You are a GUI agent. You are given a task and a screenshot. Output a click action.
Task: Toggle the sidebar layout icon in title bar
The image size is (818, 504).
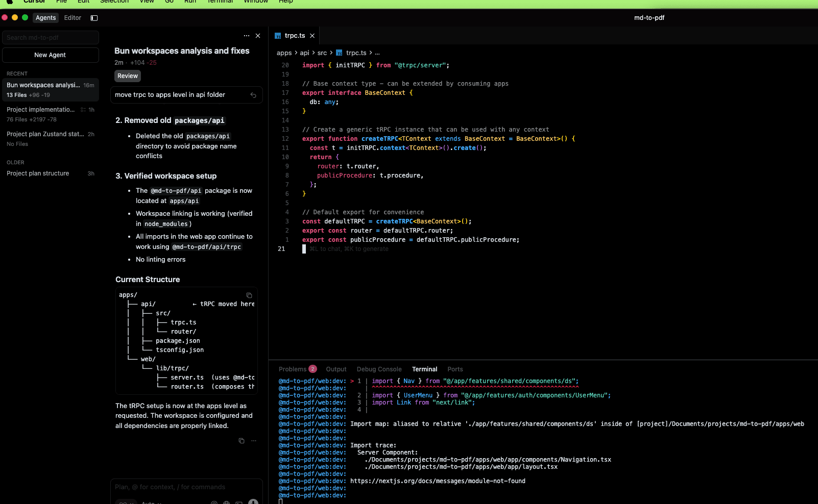(94, 18)
